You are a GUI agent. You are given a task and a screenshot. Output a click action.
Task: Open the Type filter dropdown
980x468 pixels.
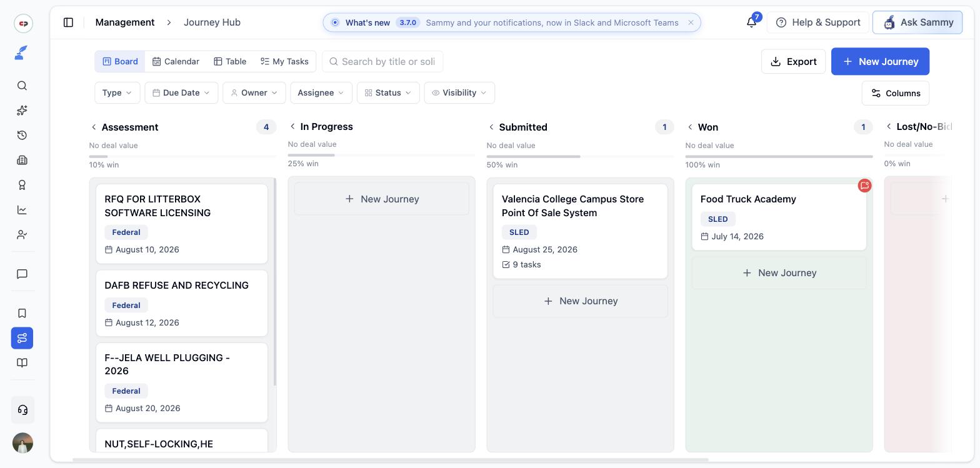point(117,92)
